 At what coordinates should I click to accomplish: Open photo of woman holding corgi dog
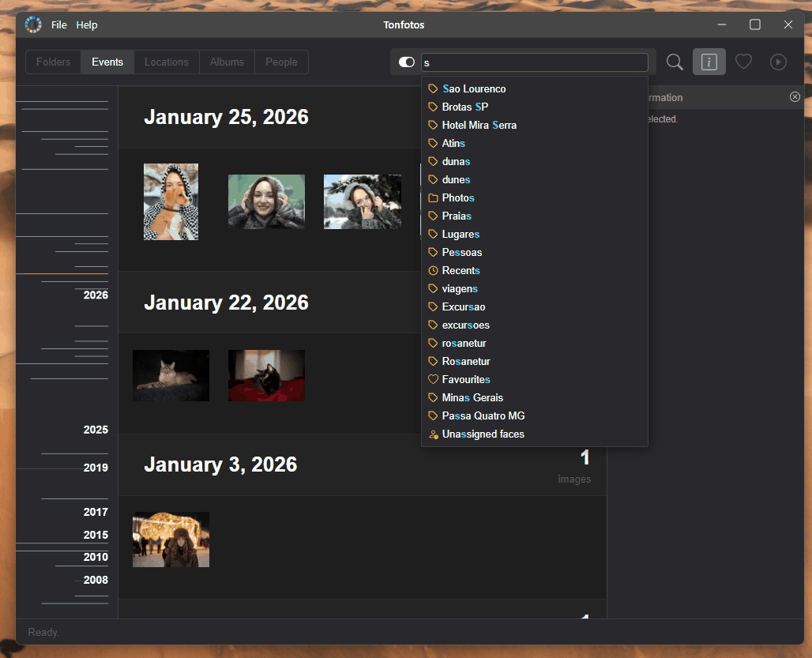(171, 202)
